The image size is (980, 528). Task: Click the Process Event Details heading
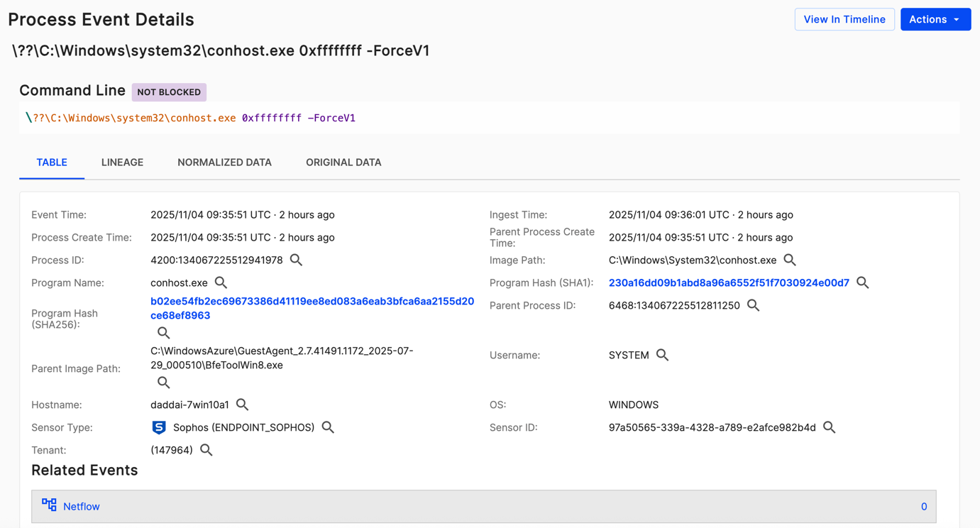(x=101, y=19)
